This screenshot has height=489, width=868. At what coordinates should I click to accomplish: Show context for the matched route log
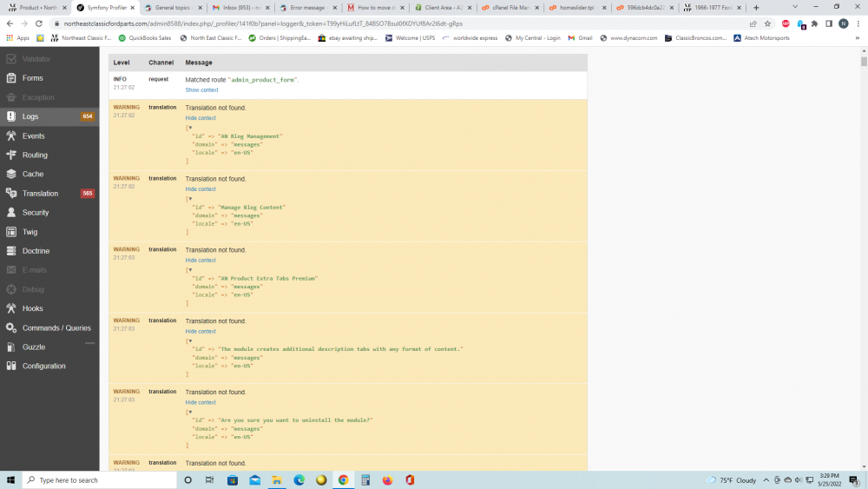click(201, 90)
